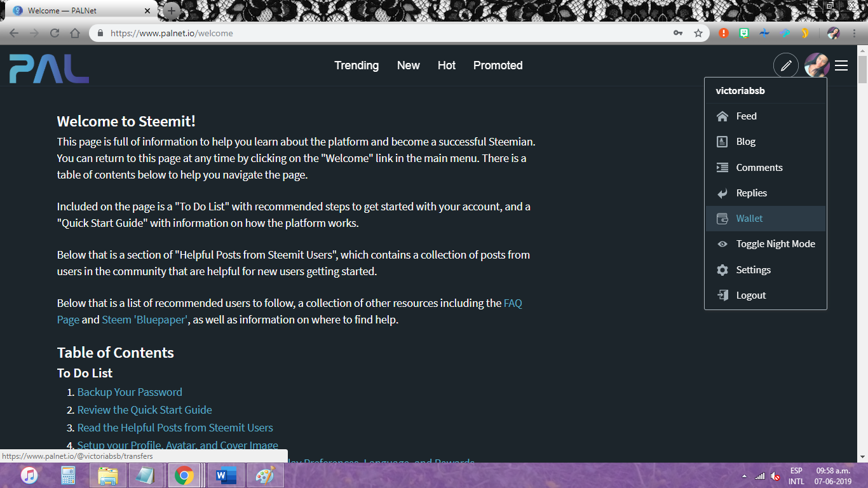Open Calculator from the taskbar
868x488 pixels.
(x=68, y=475)
